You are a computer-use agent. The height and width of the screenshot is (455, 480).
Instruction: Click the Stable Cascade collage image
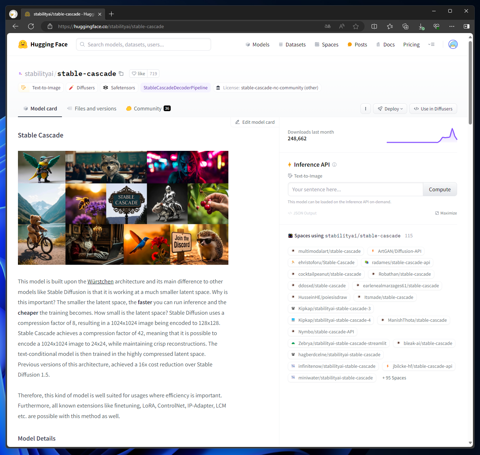tap(123, 208)
